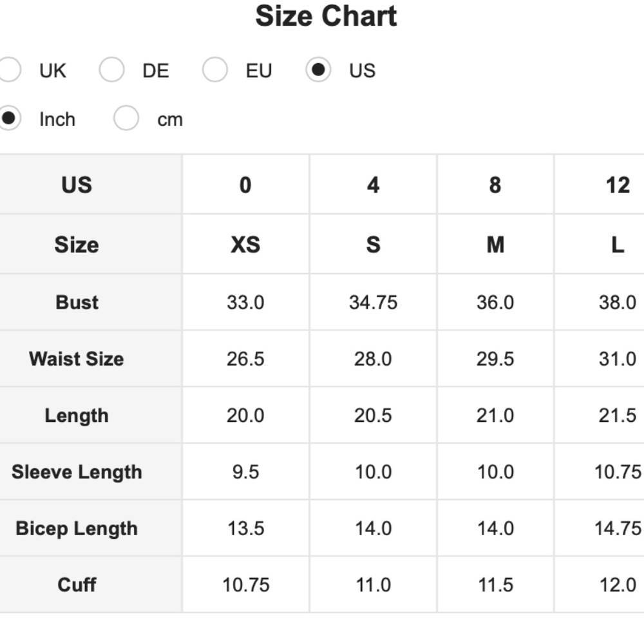Select the US size radio button

(318, 70)
